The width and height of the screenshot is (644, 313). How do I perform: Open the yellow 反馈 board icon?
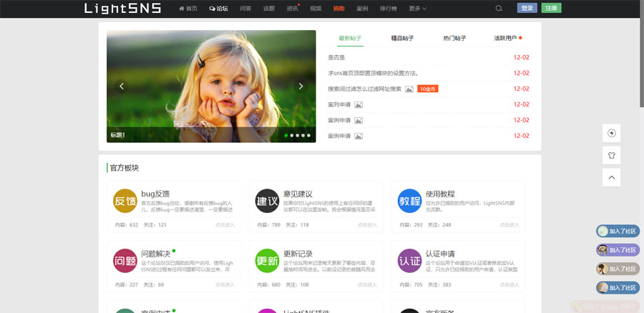[125, 201]
